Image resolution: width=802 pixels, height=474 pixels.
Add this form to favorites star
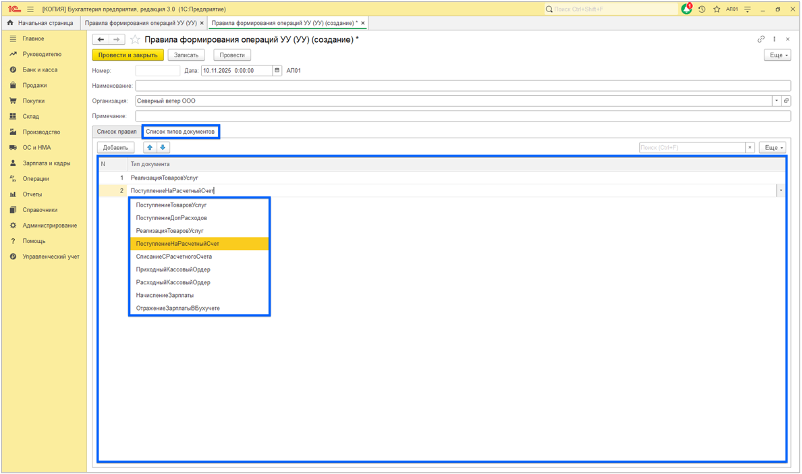[135, 39]
